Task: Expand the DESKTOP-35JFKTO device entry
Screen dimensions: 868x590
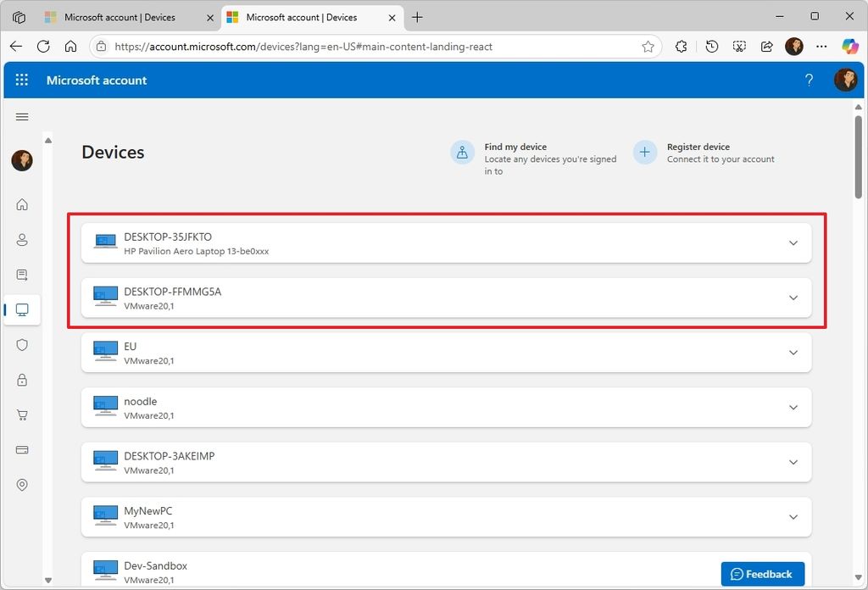Action: 793,242
